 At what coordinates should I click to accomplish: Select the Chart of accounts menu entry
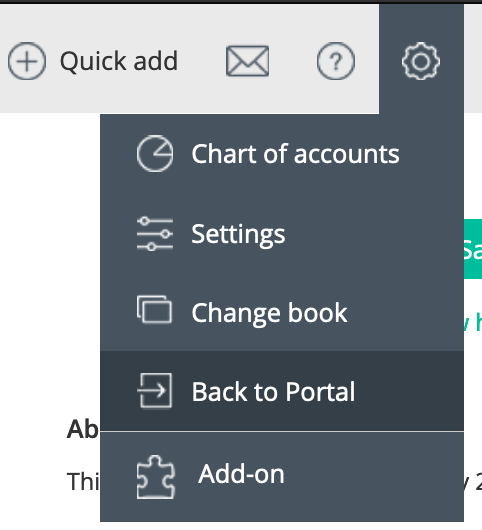[282, 154]
